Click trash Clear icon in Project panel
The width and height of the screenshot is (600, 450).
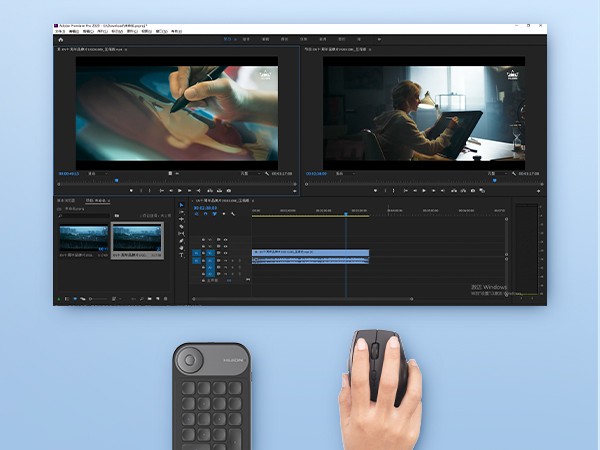click(x=166, y=299)
